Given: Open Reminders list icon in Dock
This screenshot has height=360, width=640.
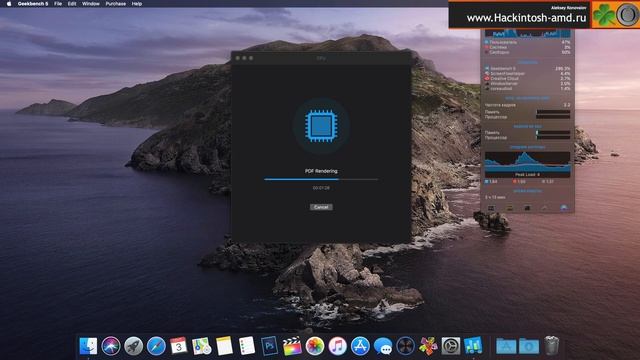Looking at the screenshot, I should point(247,346).
